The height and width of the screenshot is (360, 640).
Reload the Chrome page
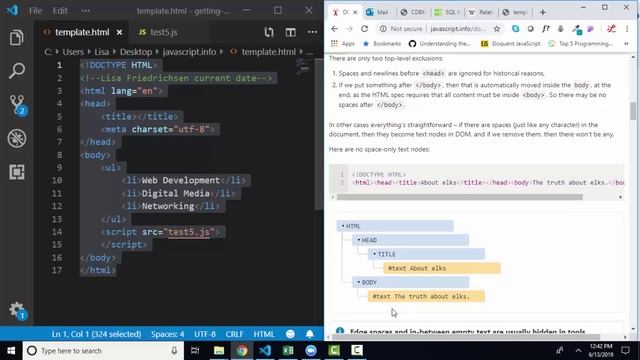(x=364, y=29)
